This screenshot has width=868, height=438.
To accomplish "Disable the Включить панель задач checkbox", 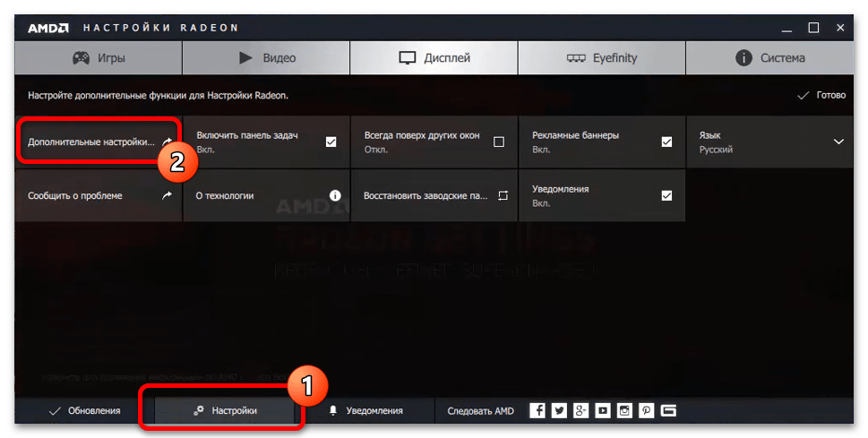I will (x=331, y=142).
